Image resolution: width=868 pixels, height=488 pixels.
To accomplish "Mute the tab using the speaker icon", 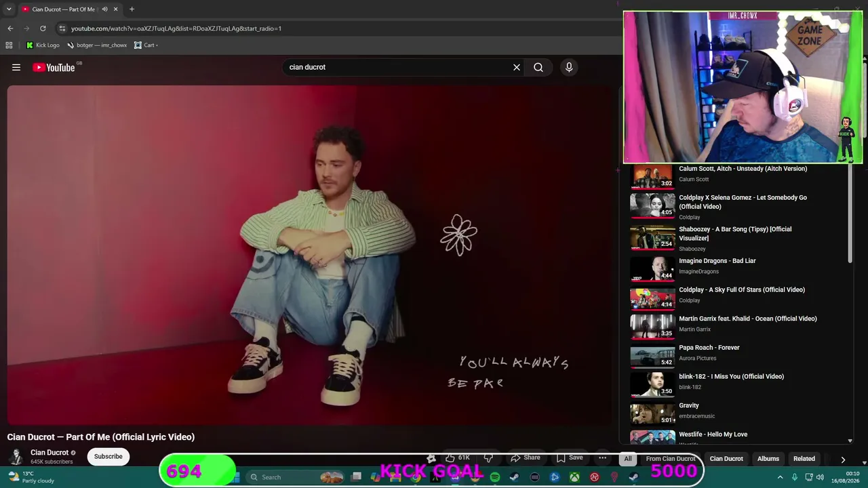I will 104,9.
